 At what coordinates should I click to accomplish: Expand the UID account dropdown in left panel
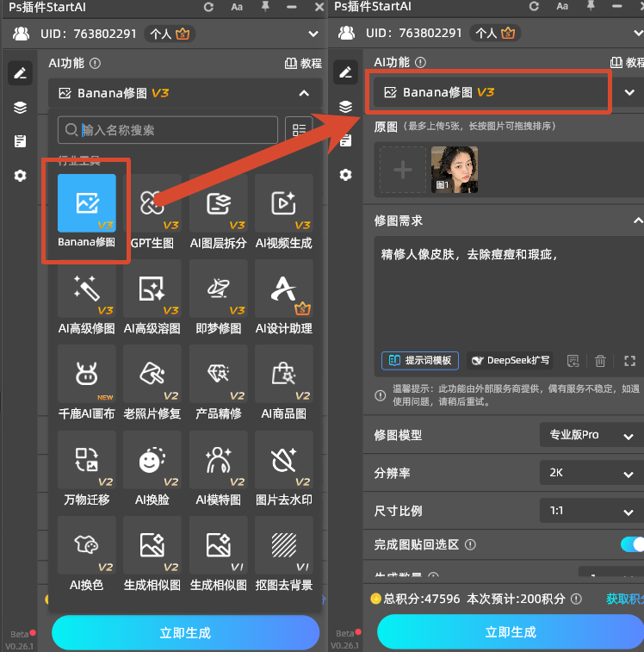[313, 34]
